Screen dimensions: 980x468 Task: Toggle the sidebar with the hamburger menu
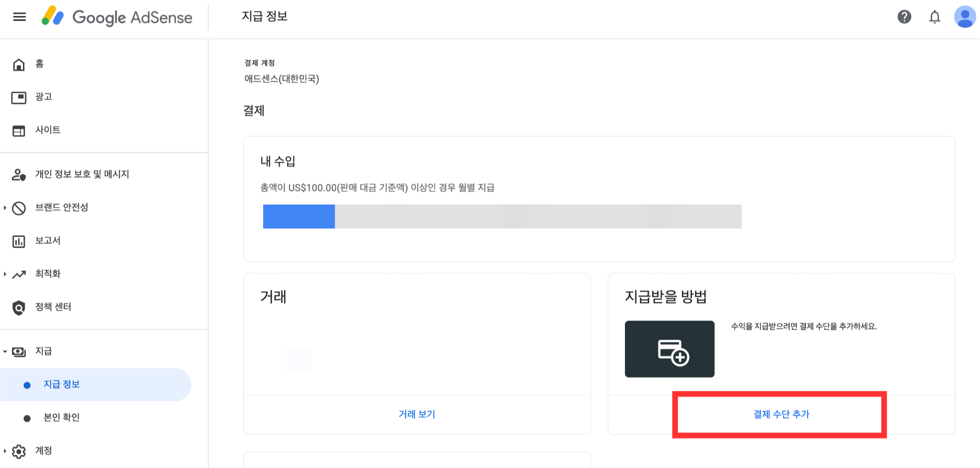click(x=19, y=16)
